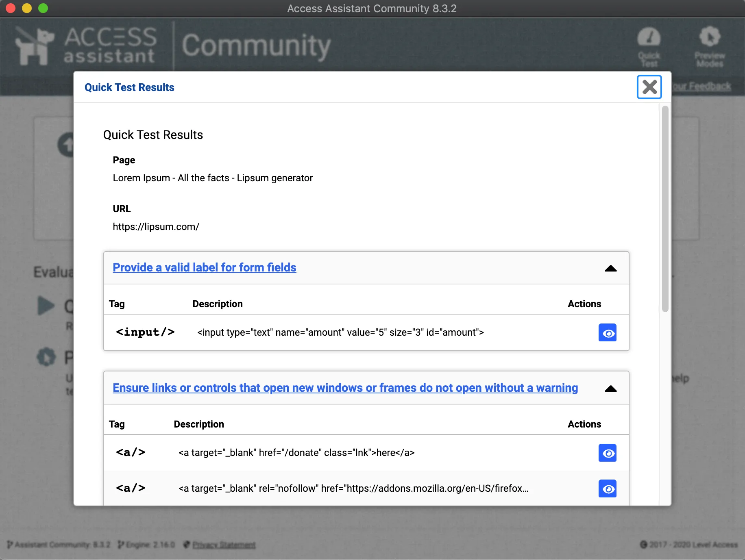Viewport: 745px width, 560px height.
Task: Click the macOS yellow minimize window button
Action: 27,8
